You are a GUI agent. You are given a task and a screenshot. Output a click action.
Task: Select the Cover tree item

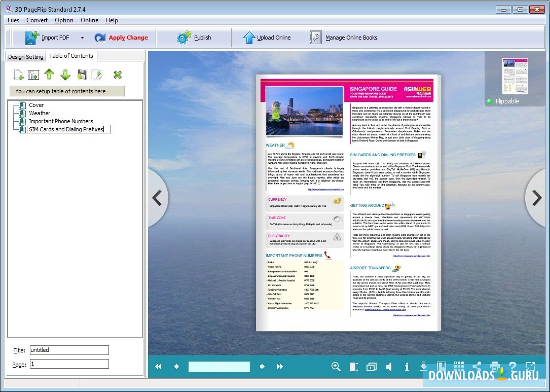click(x=36, y=105)
